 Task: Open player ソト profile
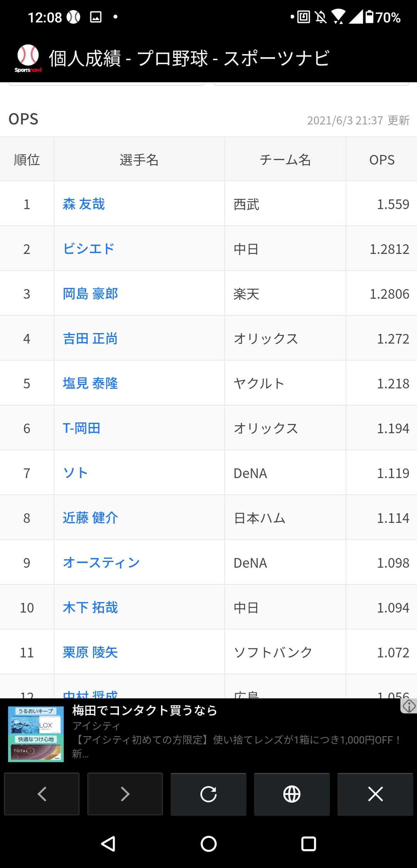click(x=76, y=473)
